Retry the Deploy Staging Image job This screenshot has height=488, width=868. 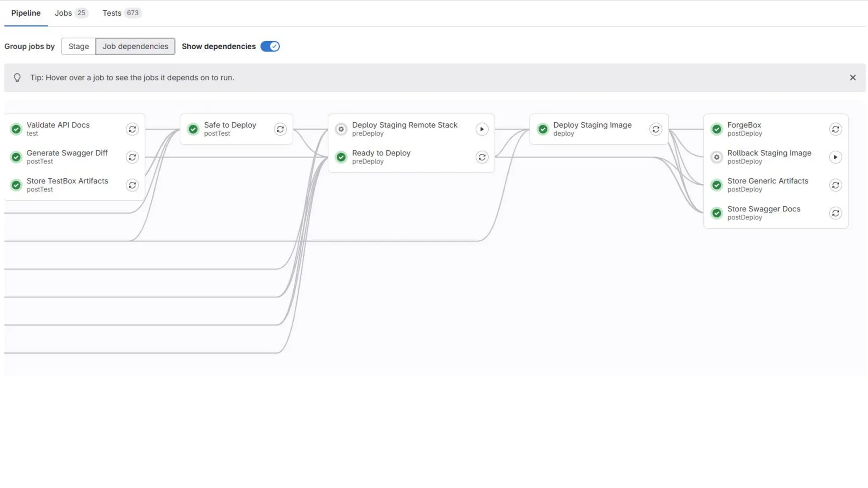point(656,129)
